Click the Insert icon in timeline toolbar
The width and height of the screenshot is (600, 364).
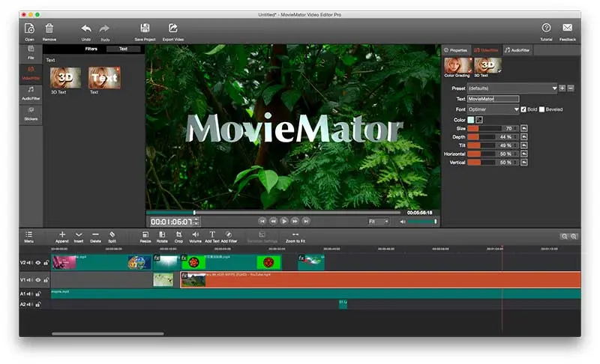click(x=79, y=234)
